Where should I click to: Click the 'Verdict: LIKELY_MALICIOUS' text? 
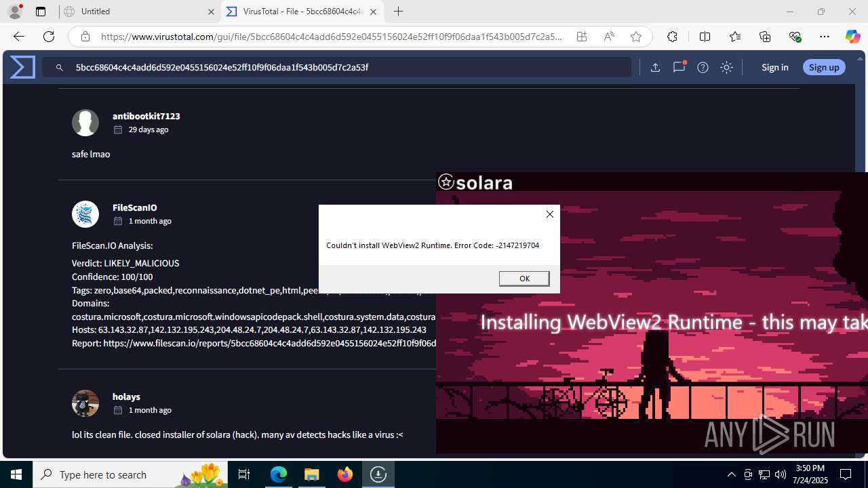click(125, 263)
